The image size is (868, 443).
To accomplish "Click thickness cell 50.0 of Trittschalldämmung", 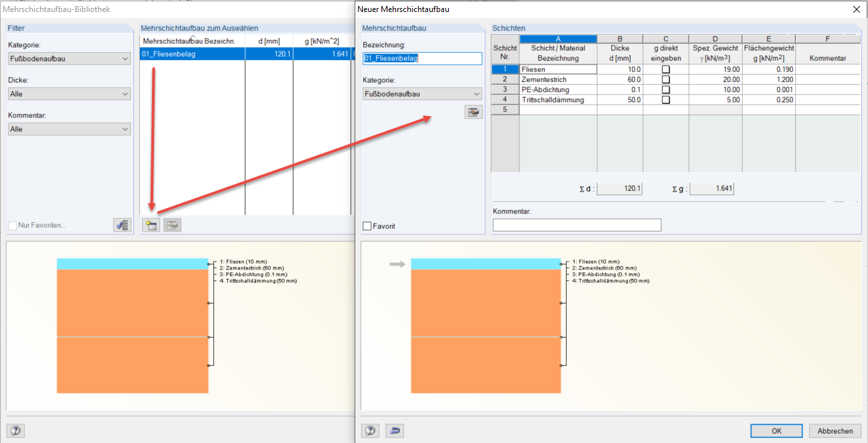I will point(619,99).
